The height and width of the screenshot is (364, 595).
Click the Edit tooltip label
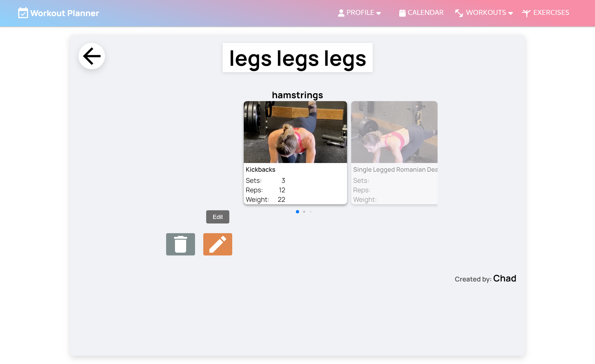pyautogui.click(x=218, y=217)
